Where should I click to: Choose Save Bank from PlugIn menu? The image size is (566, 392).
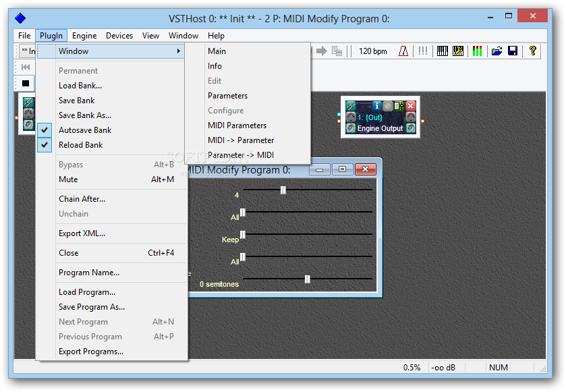click(x=112, y=101)
